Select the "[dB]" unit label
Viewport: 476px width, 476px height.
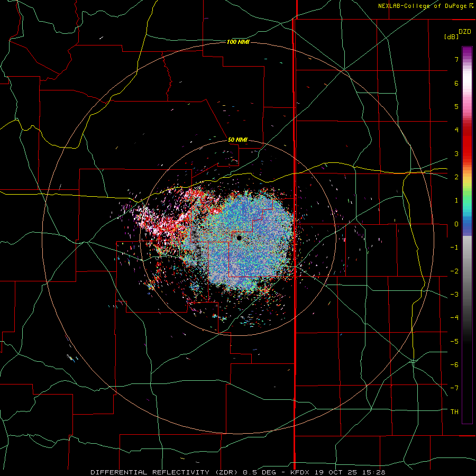click(451, 36)
